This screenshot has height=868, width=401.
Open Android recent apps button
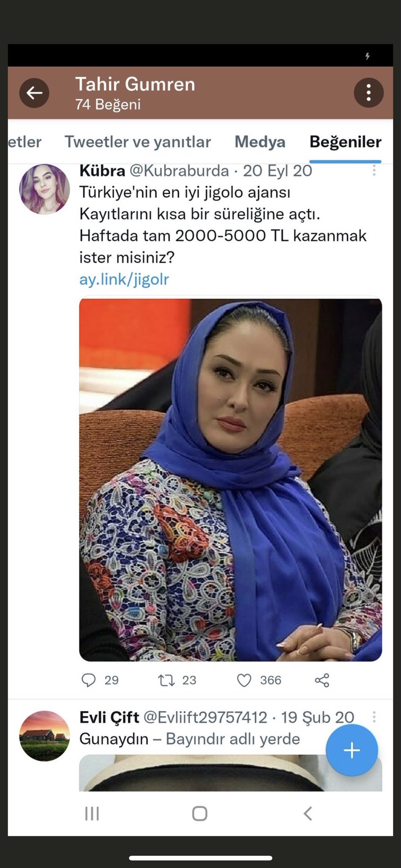click(92, 813)
